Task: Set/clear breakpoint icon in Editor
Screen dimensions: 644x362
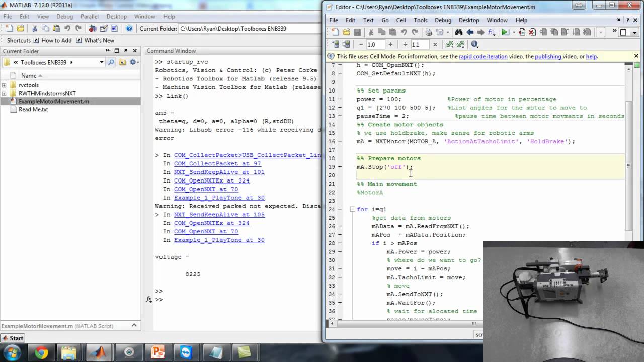Action: (x=522, y=32)
